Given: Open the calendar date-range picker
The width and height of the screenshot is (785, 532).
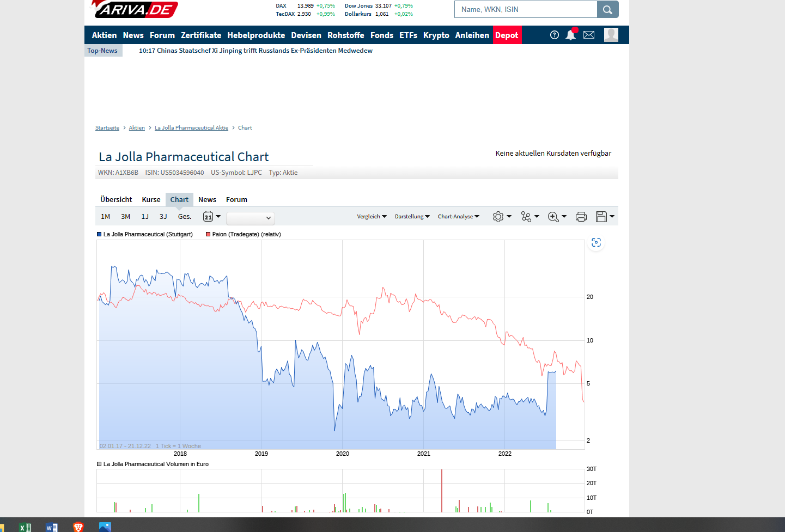Looking at the screenshot, I should (208, 217).
